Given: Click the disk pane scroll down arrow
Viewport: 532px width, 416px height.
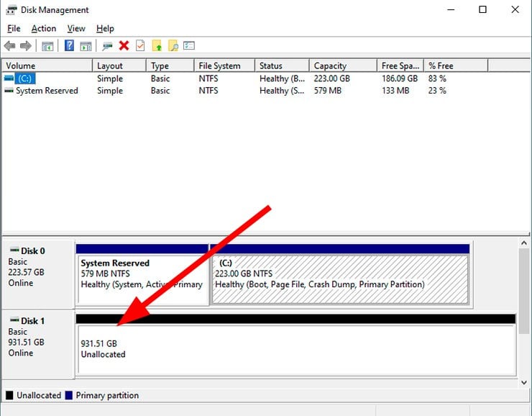Looking at the screenshot, I should pyautogui.click(x=524, y=382).
